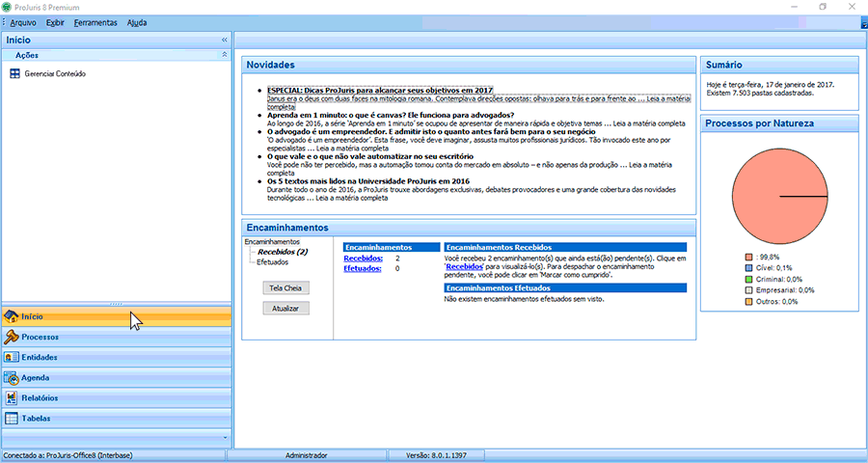Click the Gerenciar Conteúdo icon
This screenshot has width=868, height=463.
(x=14, y=73)
